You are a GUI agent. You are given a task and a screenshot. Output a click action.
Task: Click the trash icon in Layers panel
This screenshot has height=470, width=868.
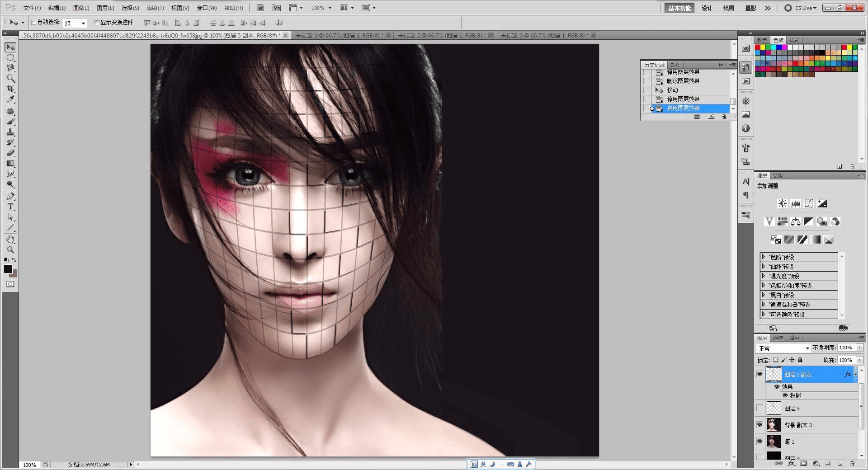(x=852, y=463)
